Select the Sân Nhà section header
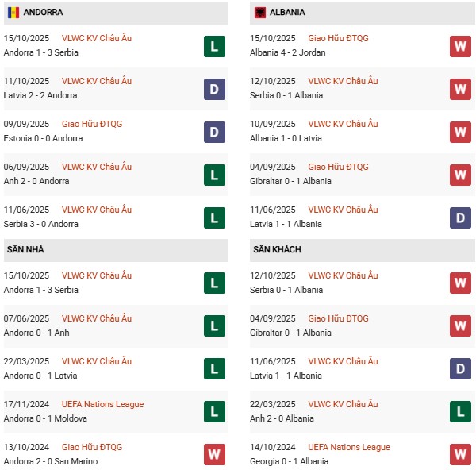Image resolution: width=476 pixels, height=470 pixels. click(x=25, y=249)
